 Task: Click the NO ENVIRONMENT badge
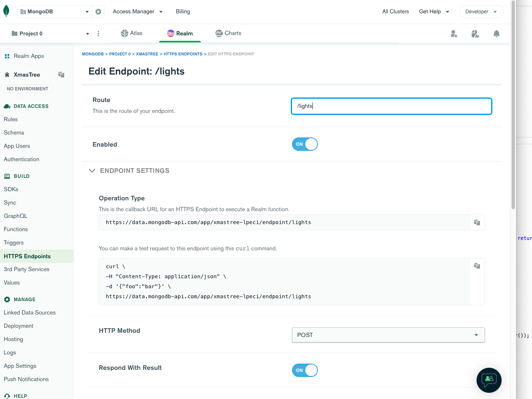pyautogui.click(x=27, y=89)
